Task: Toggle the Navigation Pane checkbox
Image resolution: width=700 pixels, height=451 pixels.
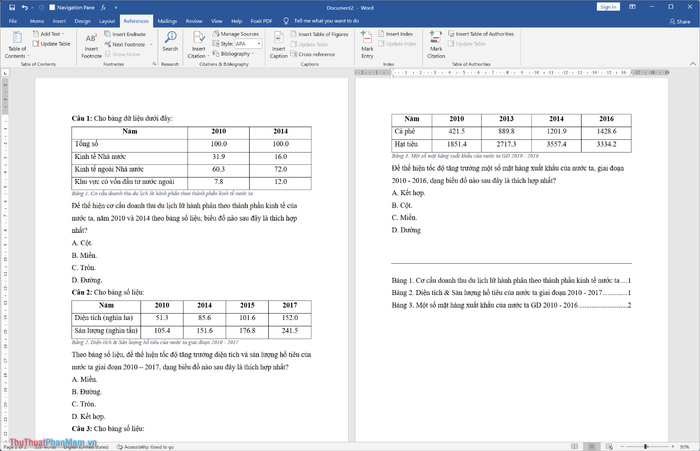Action: tap(50, 6)
